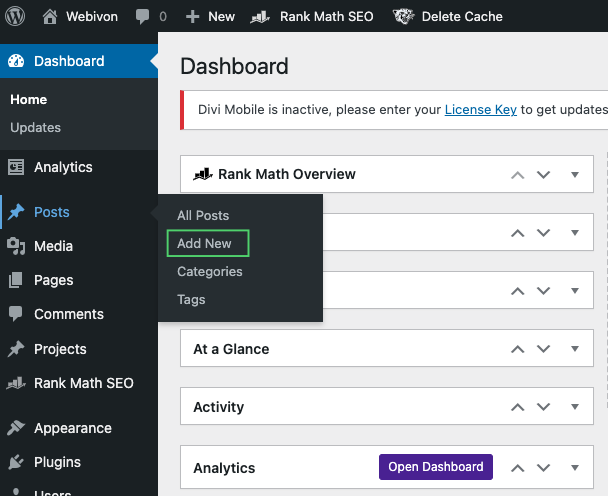
Task: Select Categories from Posts flyout
Action: [x=210, y=271]
